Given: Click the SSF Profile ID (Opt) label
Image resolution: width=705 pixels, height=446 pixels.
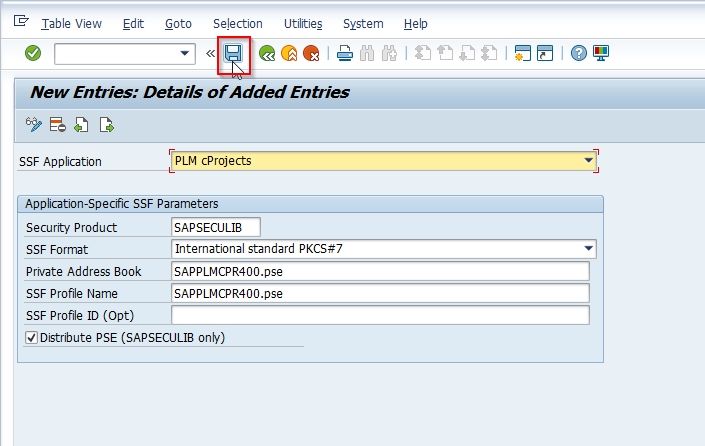Looking at the screenshot, I should point(80,316).
